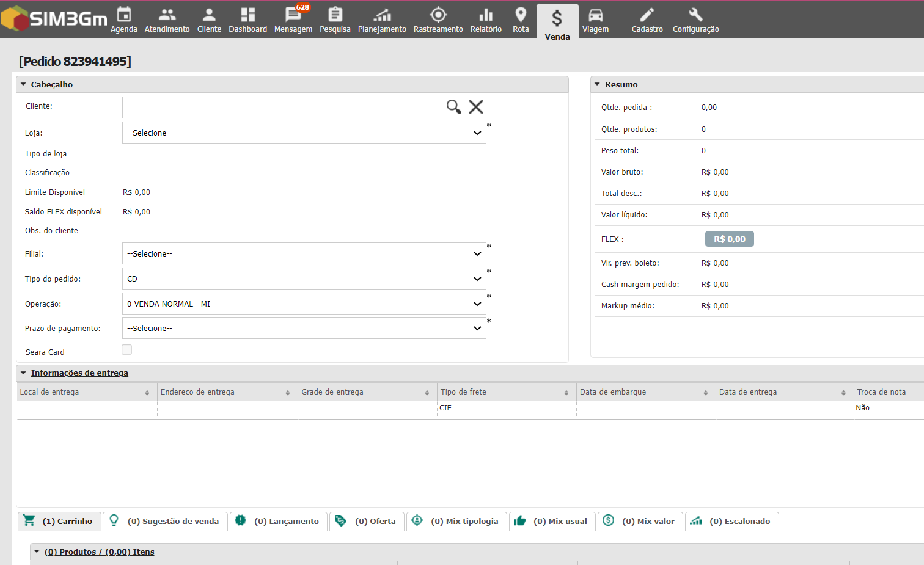Open the Loja dropdown

pos(304,133)
